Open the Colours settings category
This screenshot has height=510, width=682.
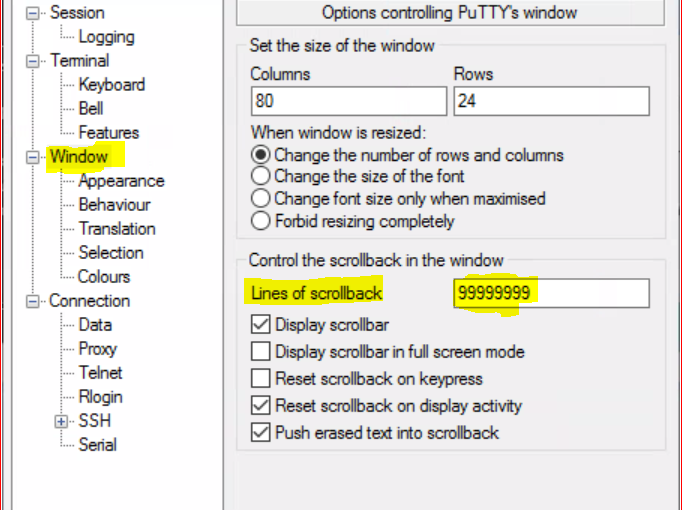pyautogui.click(x=104, y=277)
